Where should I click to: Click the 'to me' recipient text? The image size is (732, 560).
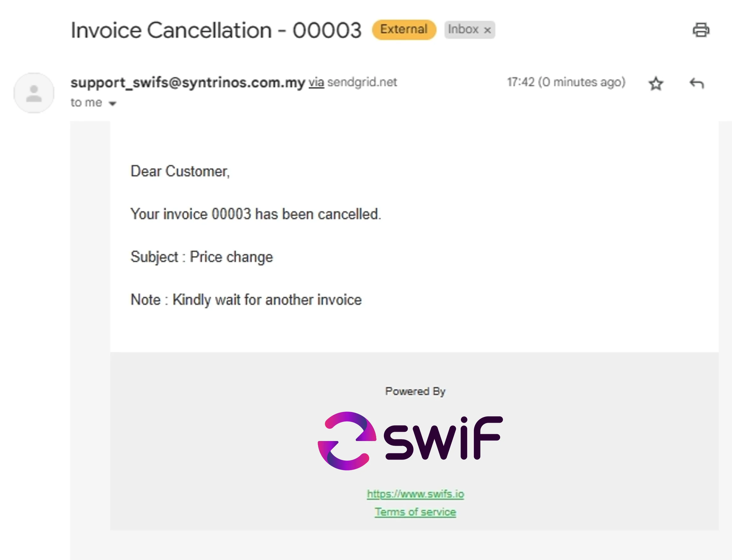coord(86,103)
